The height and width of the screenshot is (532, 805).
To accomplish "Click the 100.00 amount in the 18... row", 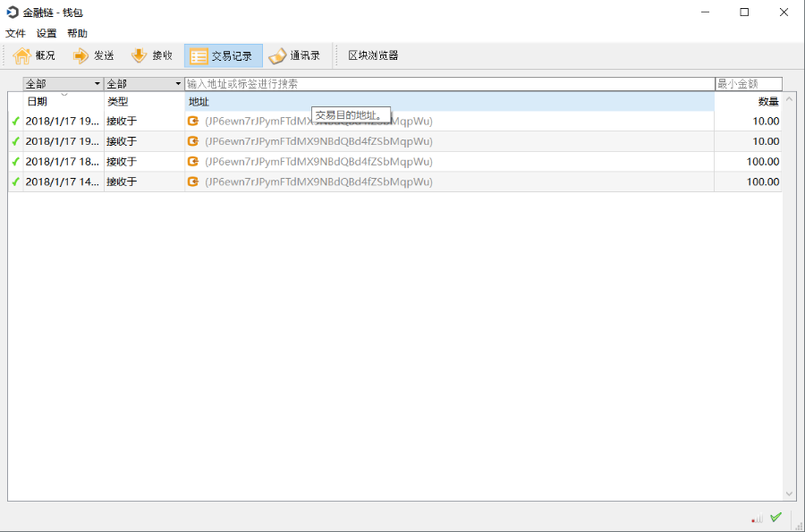I will pyautogui.click(x=763, y=162).
